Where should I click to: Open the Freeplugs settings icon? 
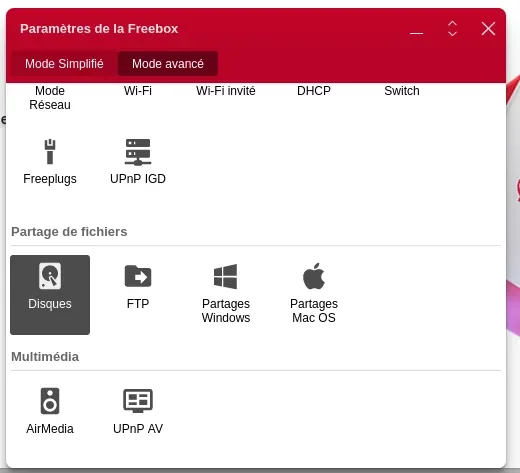[50, 152]
